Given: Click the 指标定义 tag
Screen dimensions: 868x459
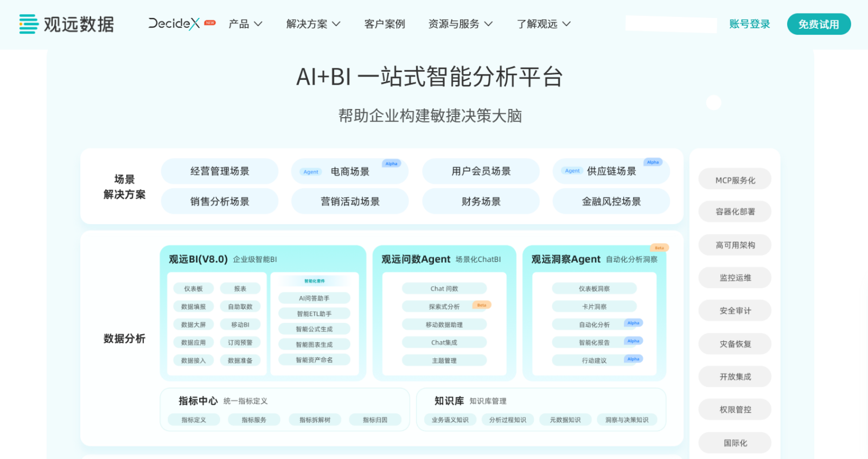Looking at the screenshot, I should pos(194,419).
